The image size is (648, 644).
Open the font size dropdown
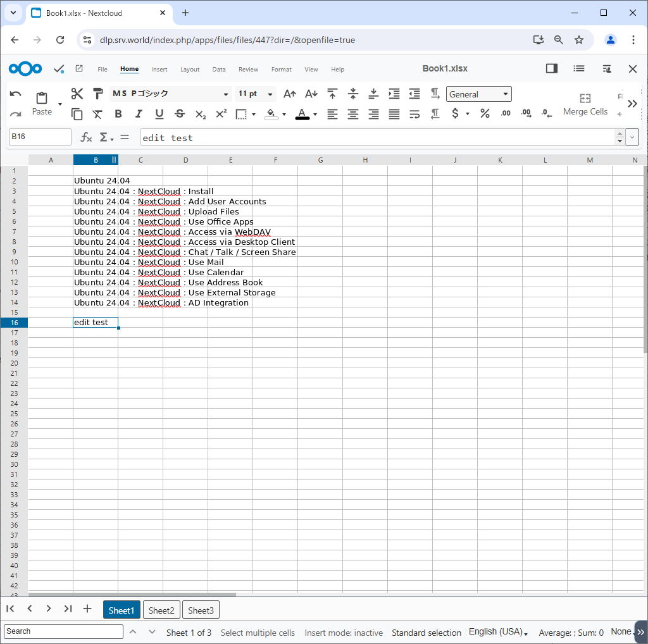tap(270, 94)
